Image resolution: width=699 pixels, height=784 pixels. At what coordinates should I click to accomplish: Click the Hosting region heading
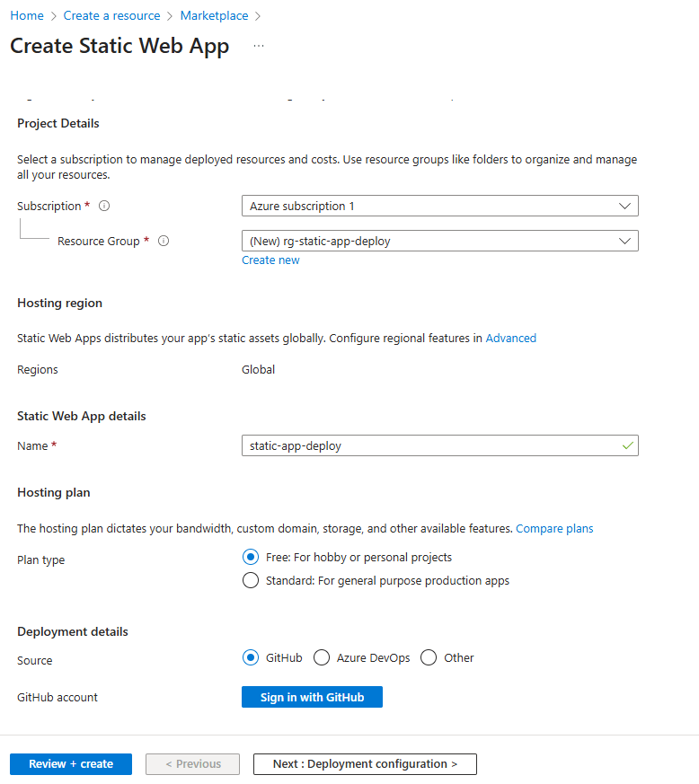point(59,303)
